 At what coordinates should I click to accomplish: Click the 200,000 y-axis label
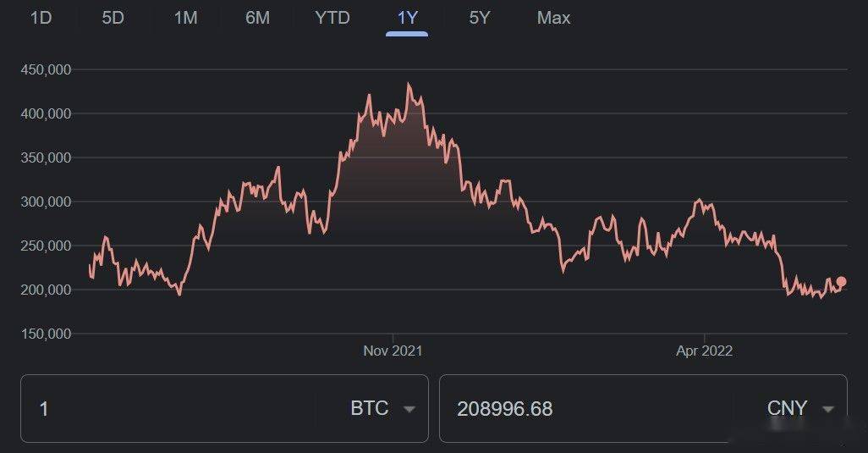[46, 290]
